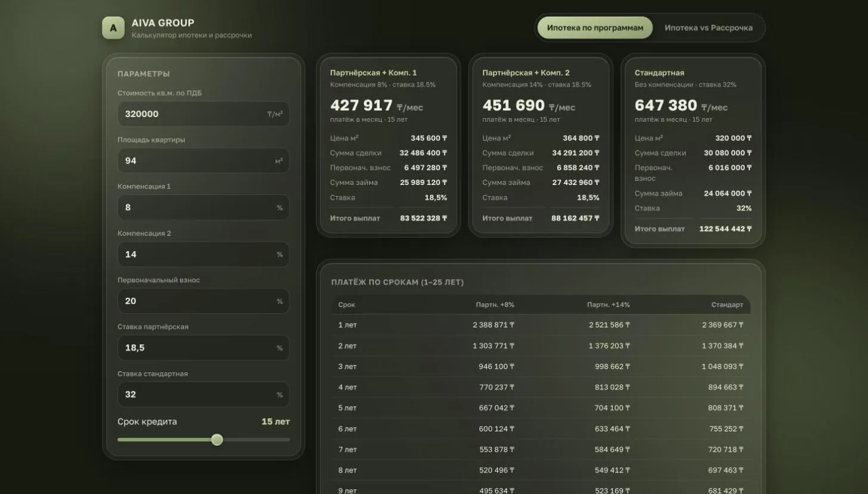Click the Партн. +8% column header

[x=495, y=305]
